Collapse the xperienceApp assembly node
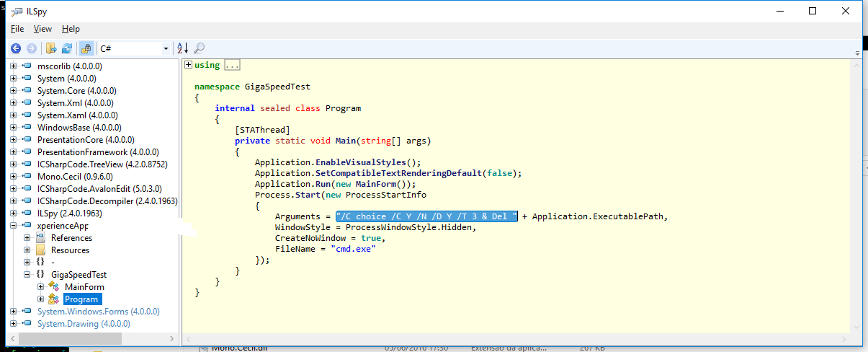The image size is (868, 352). click(x=13, y=226)
